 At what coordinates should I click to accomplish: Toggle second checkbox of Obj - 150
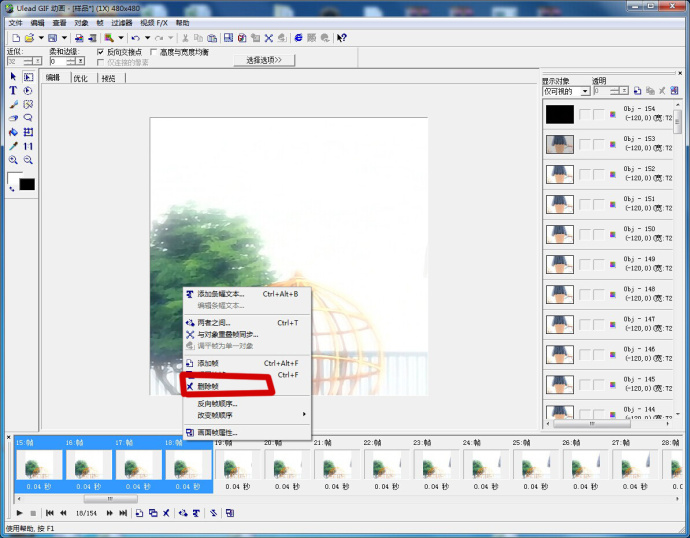pos(598,234)
